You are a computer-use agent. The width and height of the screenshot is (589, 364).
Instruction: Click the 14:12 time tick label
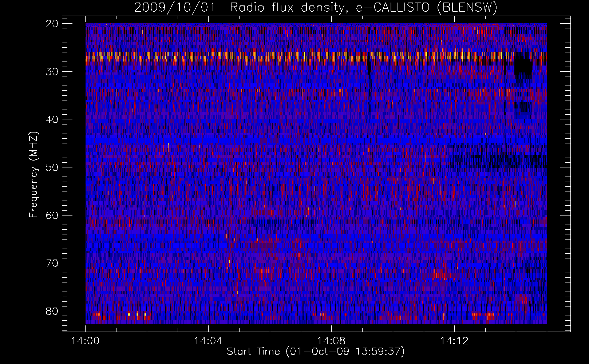(454, 341)
